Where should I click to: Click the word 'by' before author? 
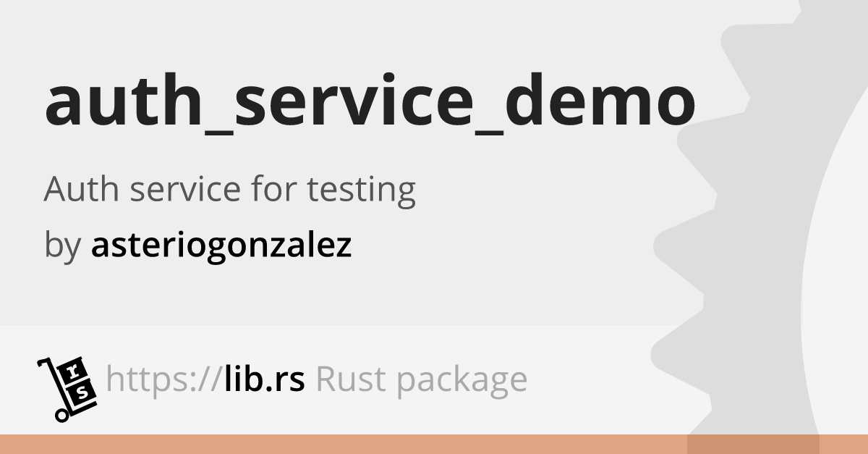point(61,246)
